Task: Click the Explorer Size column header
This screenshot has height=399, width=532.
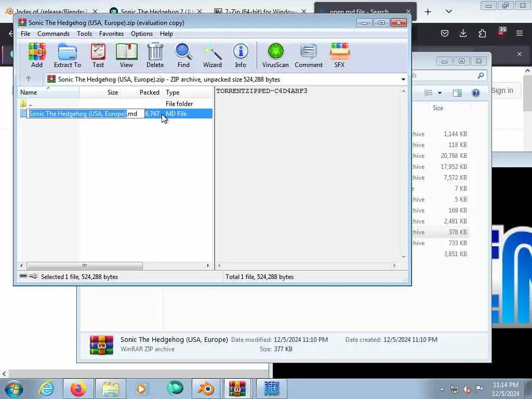Action: (x=437, y=108)
